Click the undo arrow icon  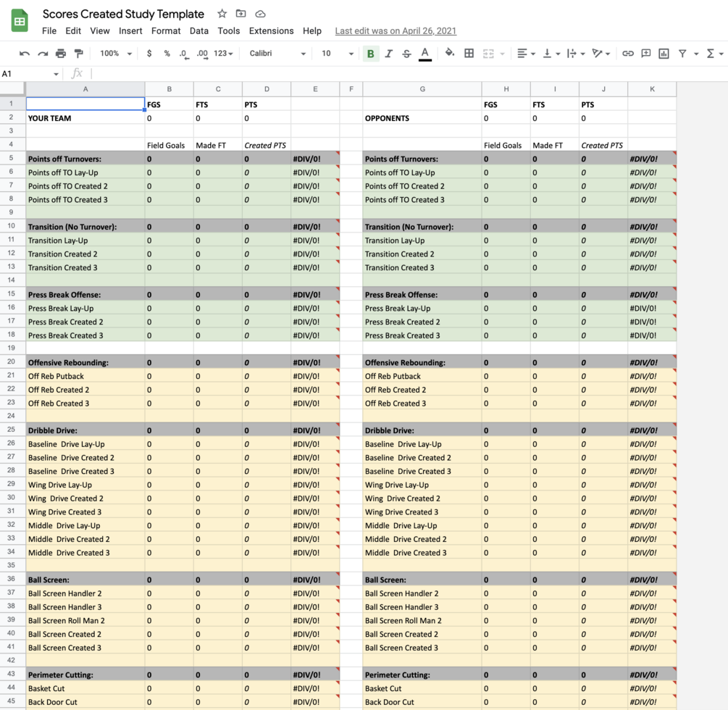tap(24, 54)
